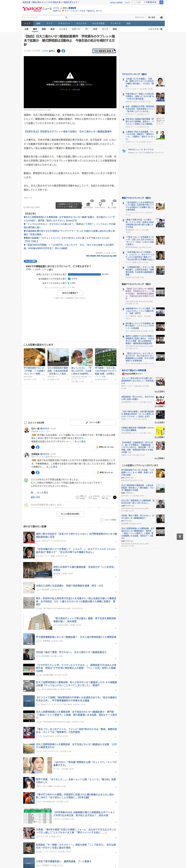
Task: Open the 合宿の入浴時に生徒盗撮か article
Action: point(70,586)
